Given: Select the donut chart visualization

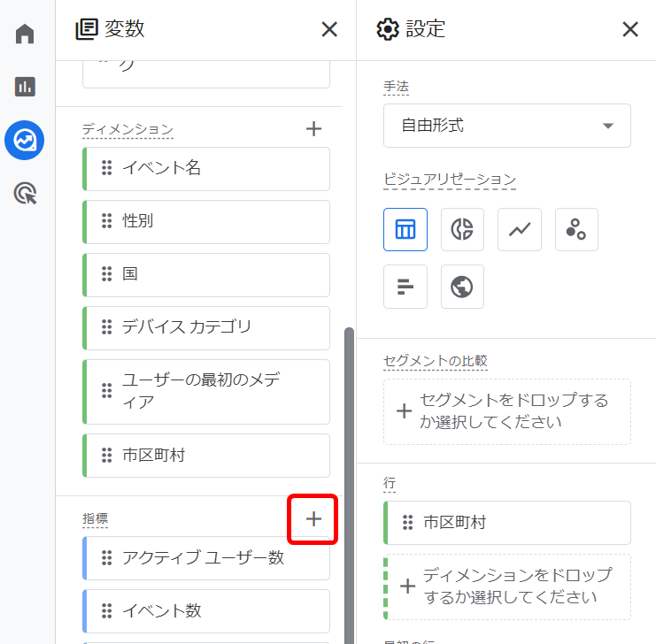Looking at the screenshot, I should tap(462, 230).
